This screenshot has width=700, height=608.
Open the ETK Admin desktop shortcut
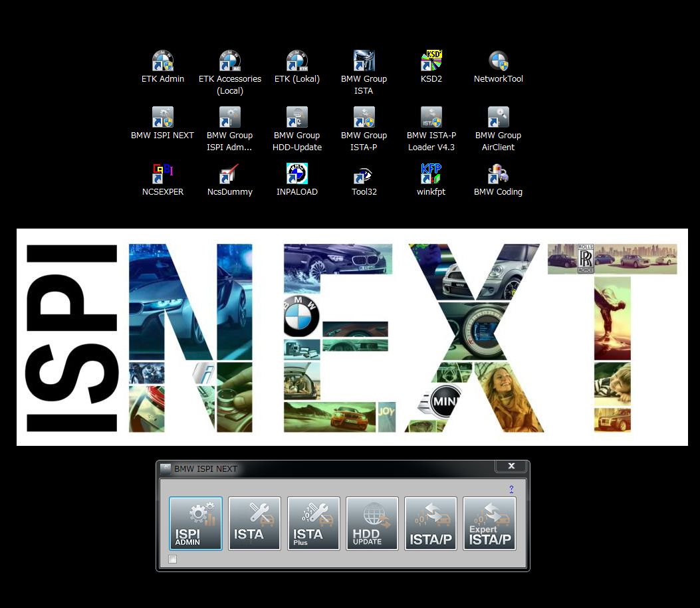tap(162, 67)
